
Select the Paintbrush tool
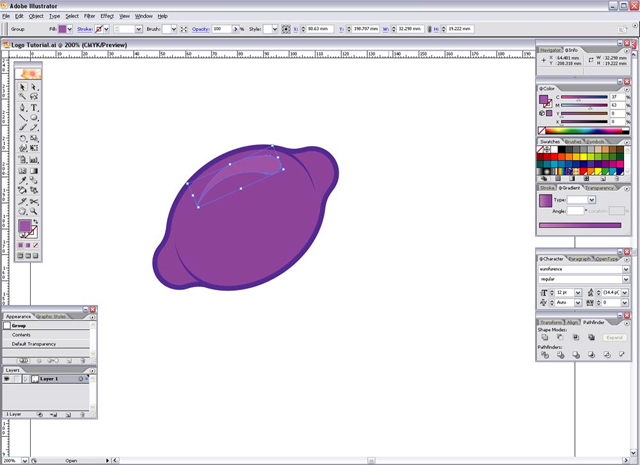tap(22, 128)
